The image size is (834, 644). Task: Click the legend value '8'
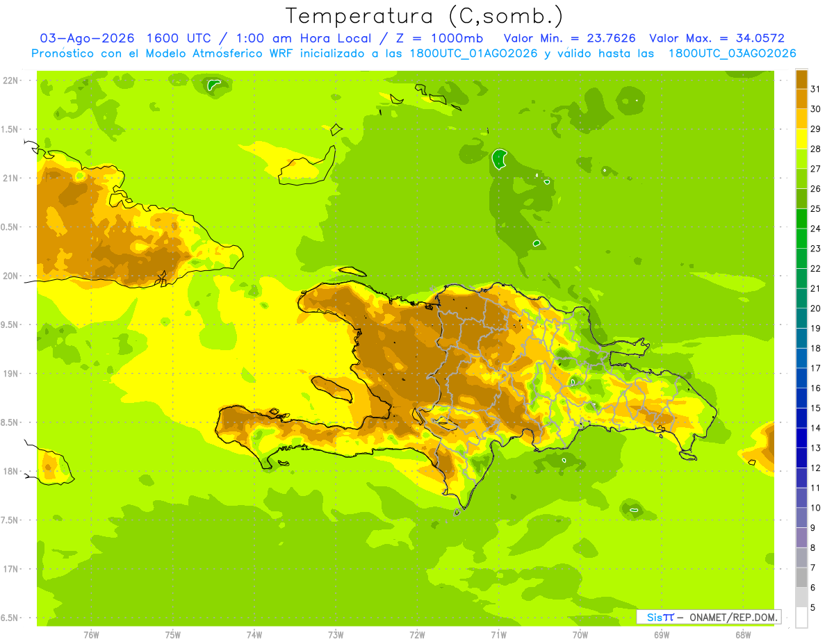tap(813, 547)
